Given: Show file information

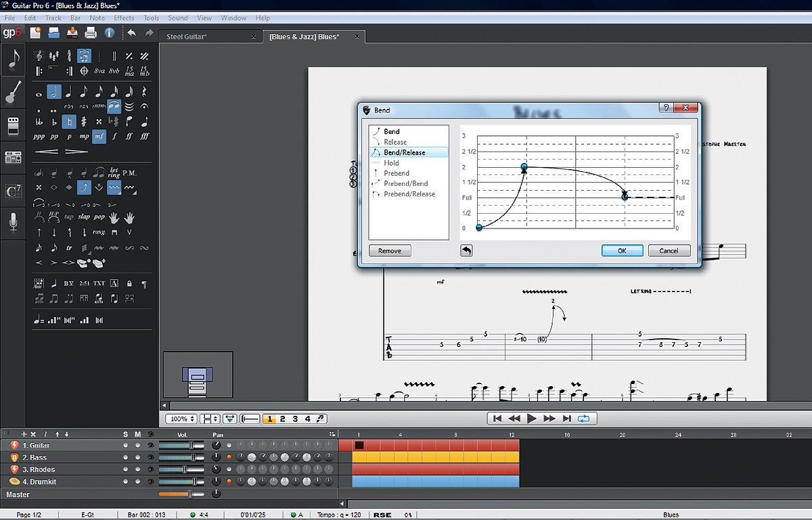Looking at the screenshot, I should tap(109, 32).
